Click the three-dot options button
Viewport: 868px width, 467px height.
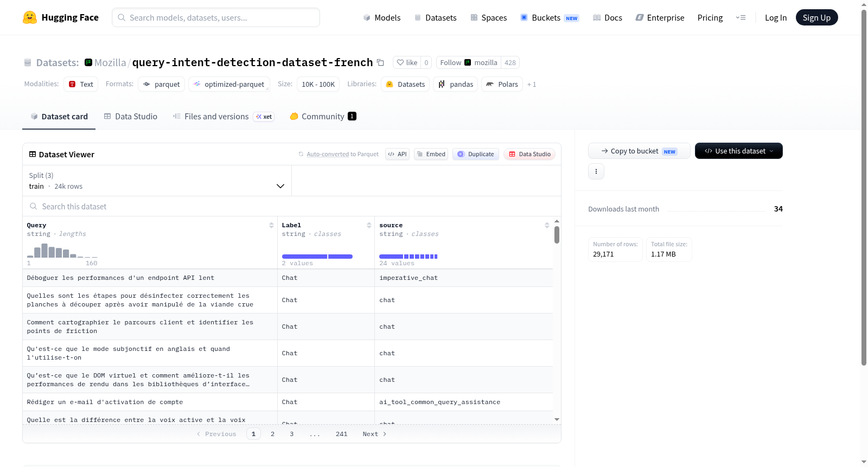pos(596,171)
